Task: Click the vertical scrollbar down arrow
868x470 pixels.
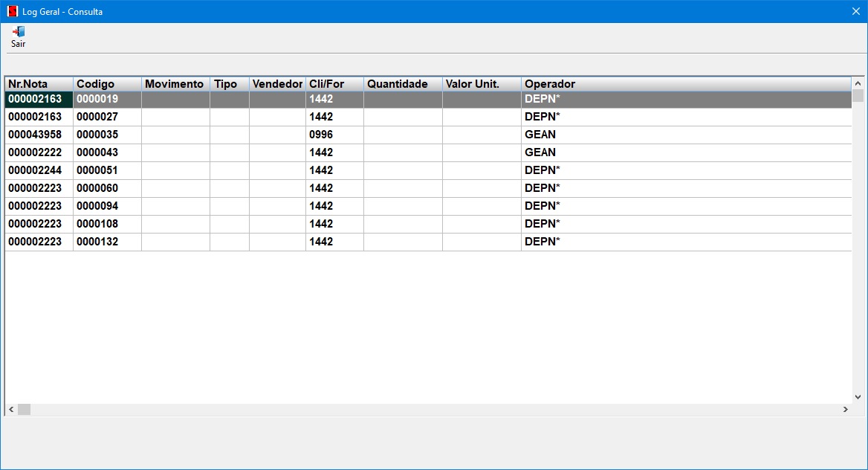Action: point(858,397)
